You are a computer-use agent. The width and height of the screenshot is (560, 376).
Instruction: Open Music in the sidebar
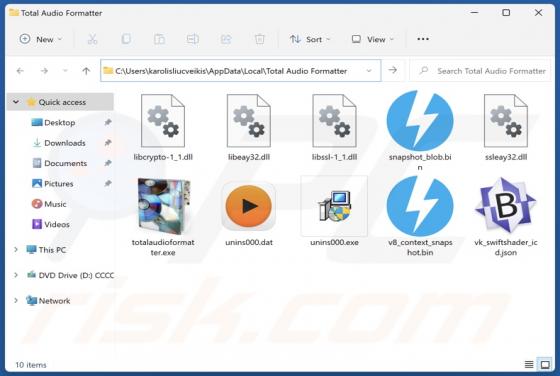tap(49, 204)
